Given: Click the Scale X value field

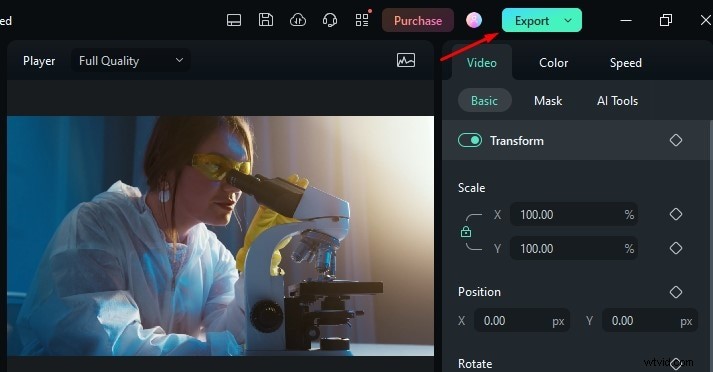Looking at the screenshot, I should tap(573, 214).
